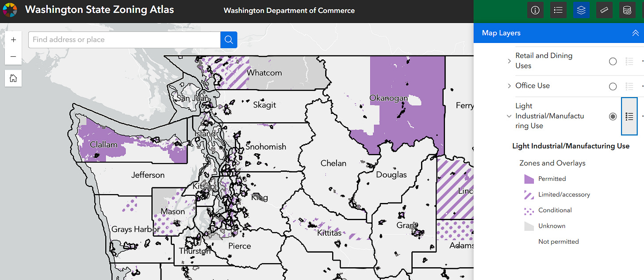Click Office Use layer name

pyautogui.click(x=533, y=86)
